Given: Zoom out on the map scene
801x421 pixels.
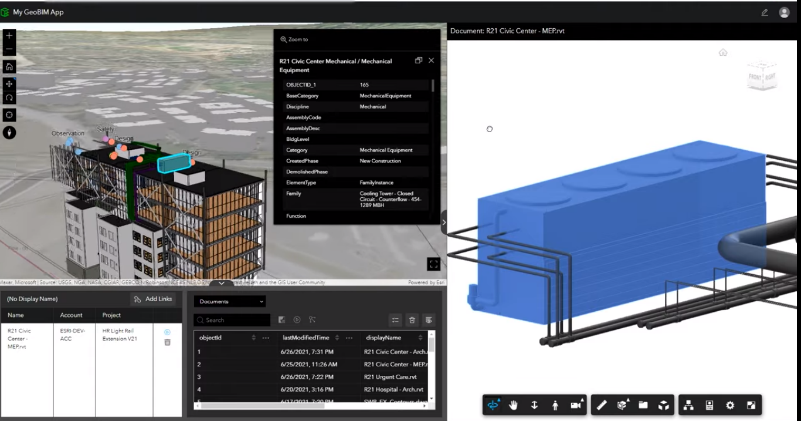Looking at the screenshot, I should pos(9,49).
